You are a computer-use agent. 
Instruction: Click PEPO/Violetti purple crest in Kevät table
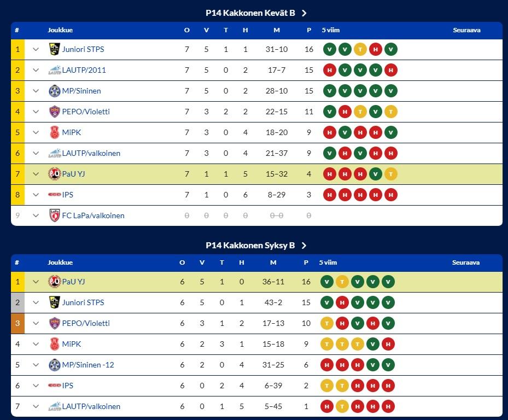(54, 112)
